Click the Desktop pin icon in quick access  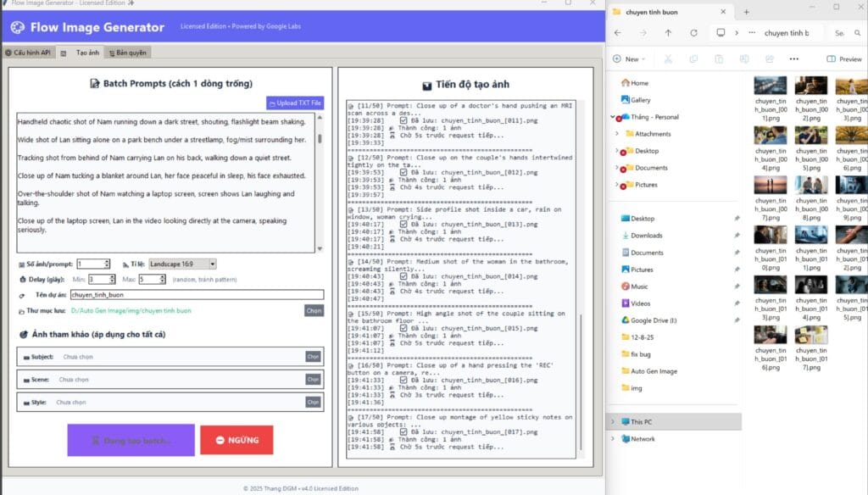pos(737,219)
